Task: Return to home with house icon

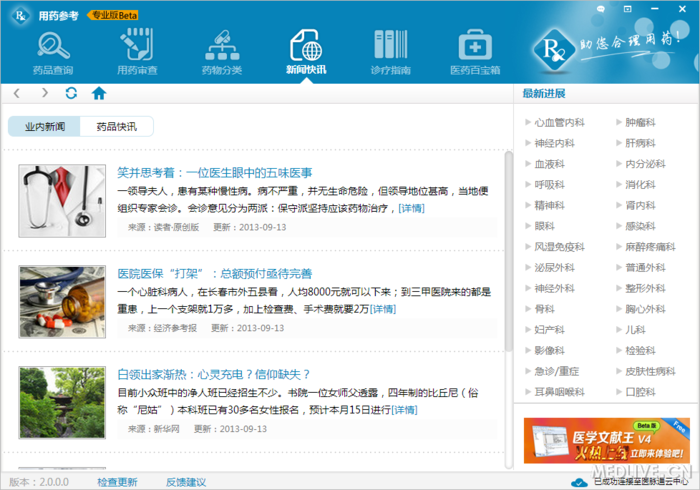Action: [x=99, y=93]
